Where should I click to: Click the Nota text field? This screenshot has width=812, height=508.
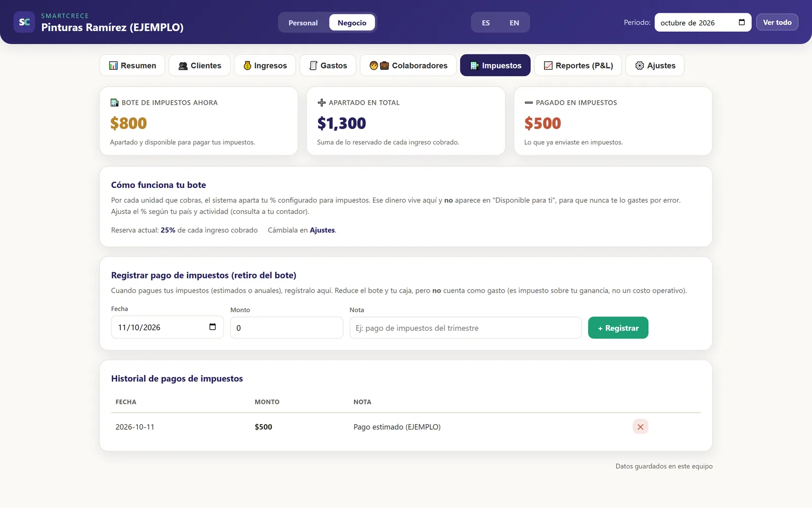click(465, 328)
